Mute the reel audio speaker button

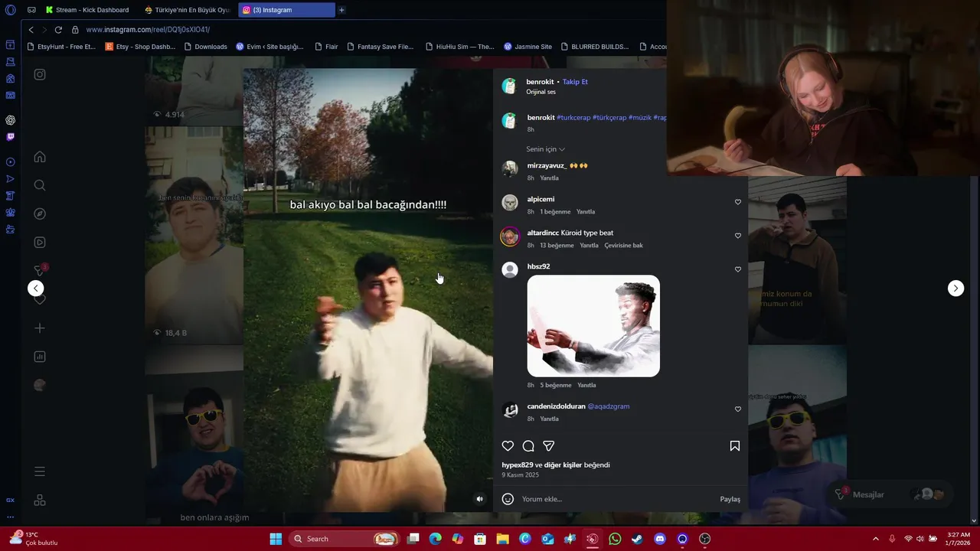point(480,499)
